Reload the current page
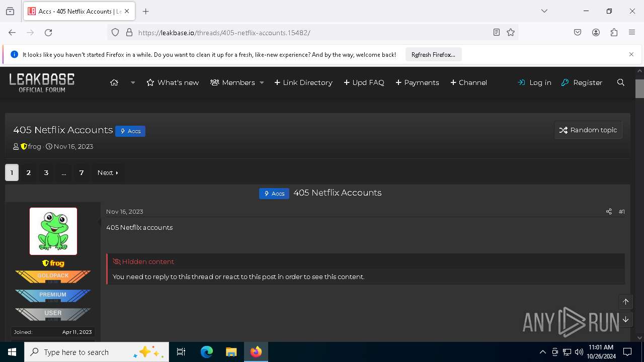Image resolution: width=644 pixels, height=362 pixels. (48, 32)
